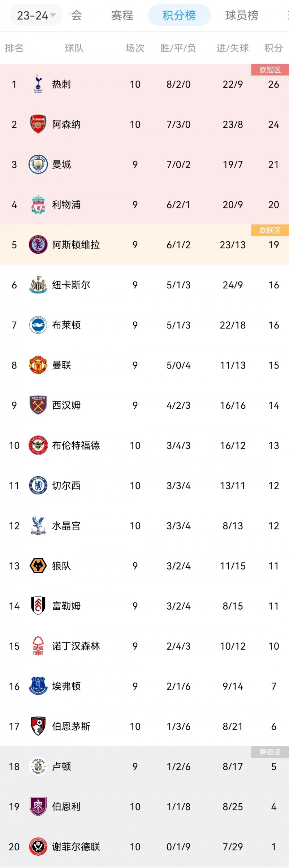Click the Tottenham (热刺) crest icon
The height and width of the screenshot is (868, 289).
point(38,84)
